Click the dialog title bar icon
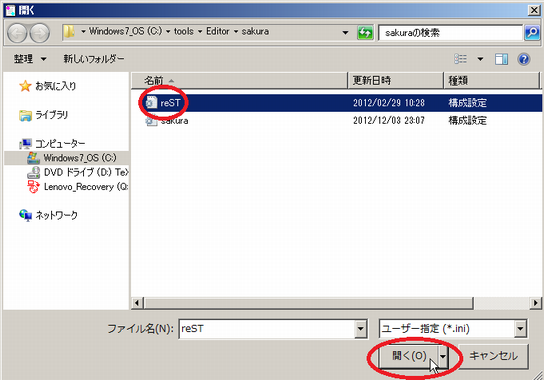 coord(11,10)
